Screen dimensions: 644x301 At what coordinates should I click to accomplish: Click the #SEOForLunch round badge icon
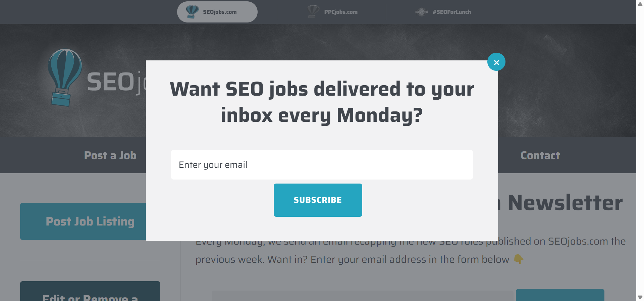click(422, 12)
